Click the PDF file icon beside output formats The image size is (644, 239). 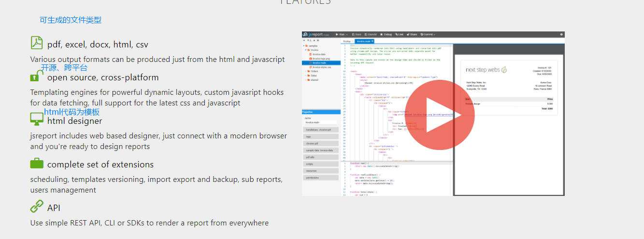37,43
